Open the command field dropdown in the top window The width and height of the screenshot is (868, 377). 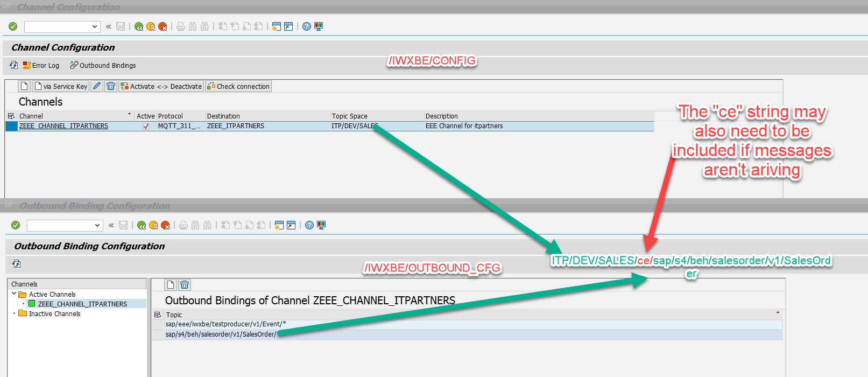95,26
